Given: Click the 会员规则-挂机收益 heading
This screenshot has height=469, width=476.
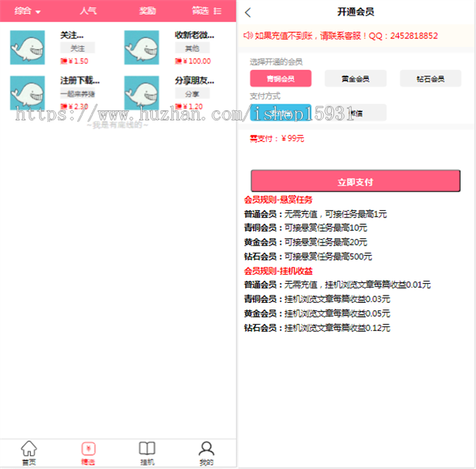Looking at the screenshot, I should point(278,271).
